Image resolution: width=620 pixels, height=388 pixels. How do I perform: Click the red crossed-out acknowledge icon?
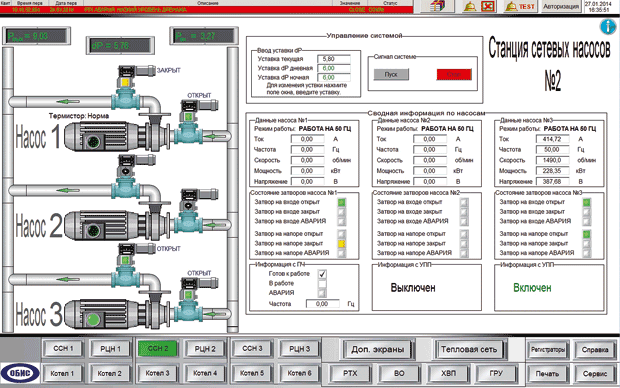[x=489, y=6]
